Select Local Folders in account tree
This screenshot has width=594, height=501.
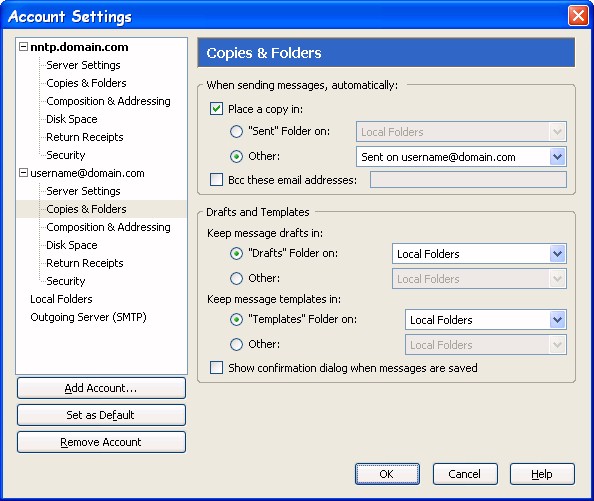pyautogui.click(x=61, y=299)
